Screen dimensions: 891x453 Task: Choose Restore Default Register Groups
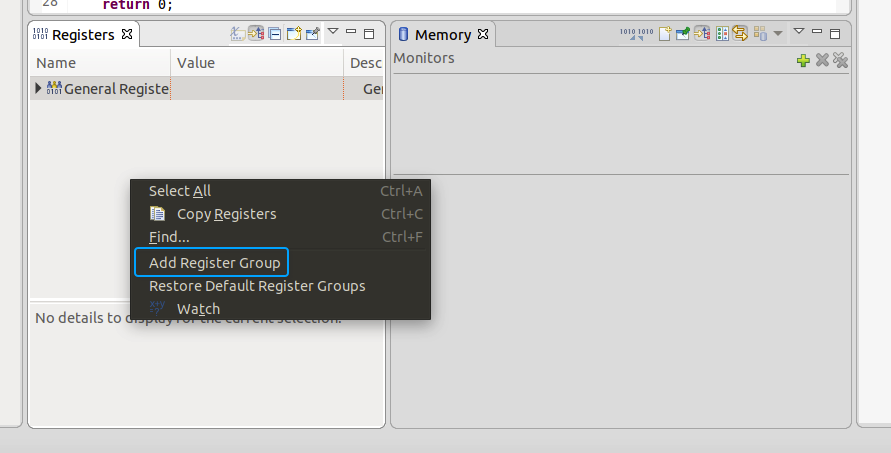click(281, 286)
